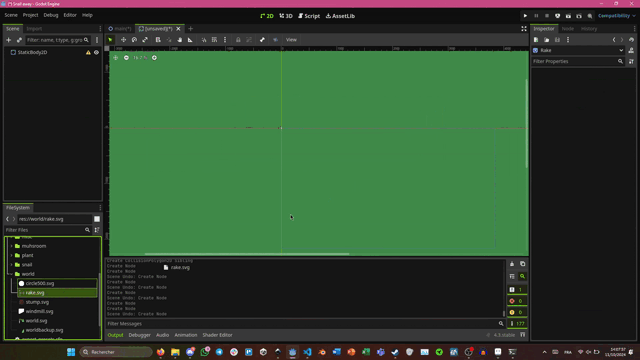Open the Project menu
This screenshot has width=640, height=360.
pos(30,15)
